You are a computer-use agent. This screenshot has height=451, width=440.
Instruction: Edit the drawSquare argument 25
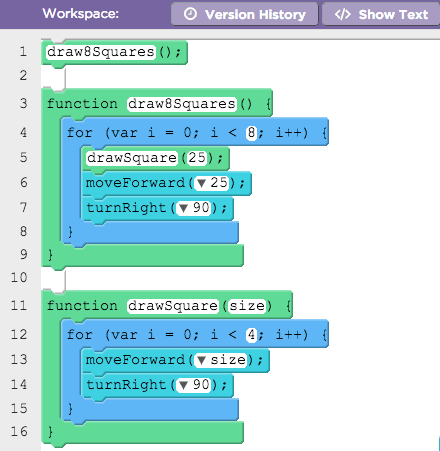[197, 158]
